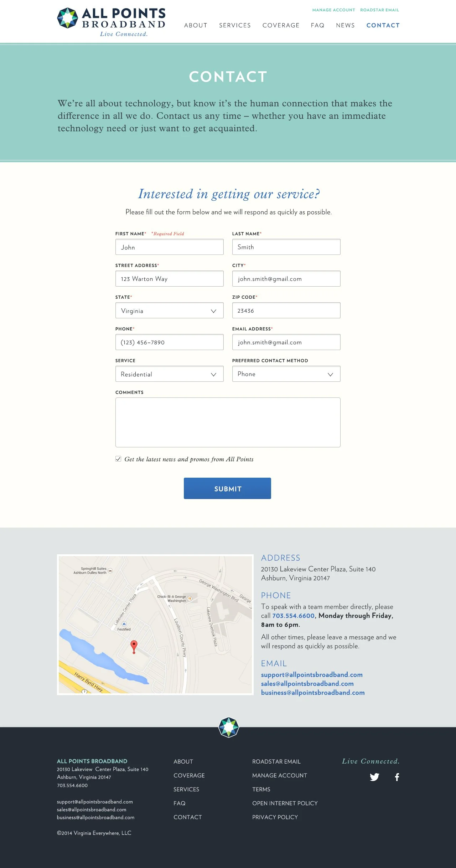Click the Harry Byrd Hwy label on map
The image size is (456, 868).
tap(89, 682)
